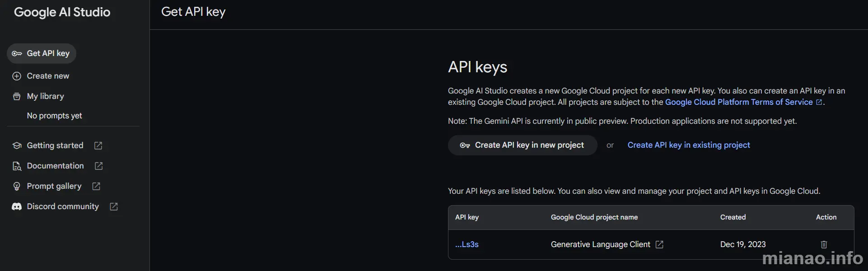
Task: Open external link icon next to Discord community
Action: (114, 206)
